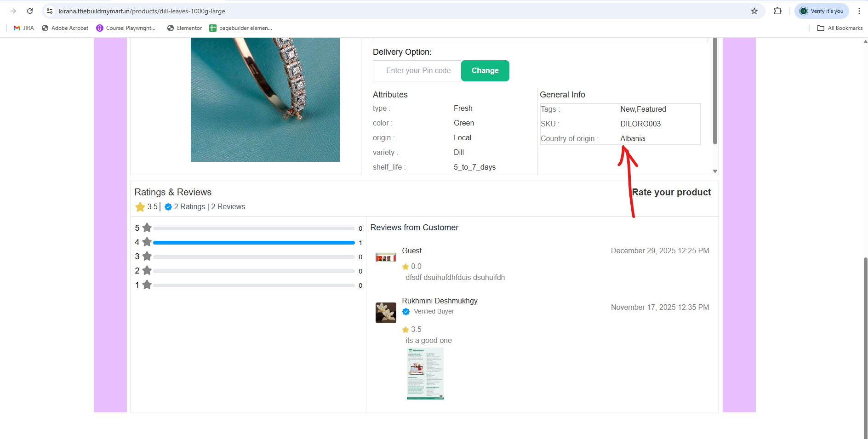Click the product bracelet image
The image size is (868, 439).
click(265, 100)
